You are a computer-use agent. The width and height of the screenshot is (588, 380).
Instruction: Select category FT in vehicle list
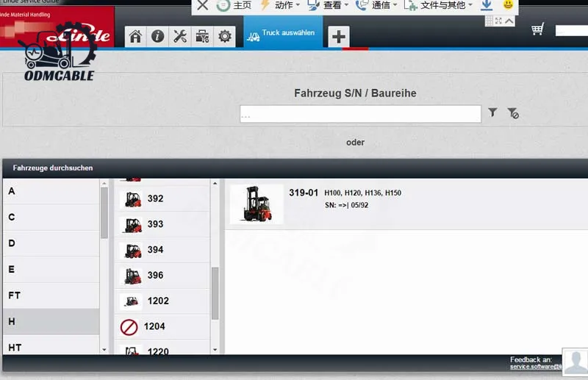tap(51, 295)
